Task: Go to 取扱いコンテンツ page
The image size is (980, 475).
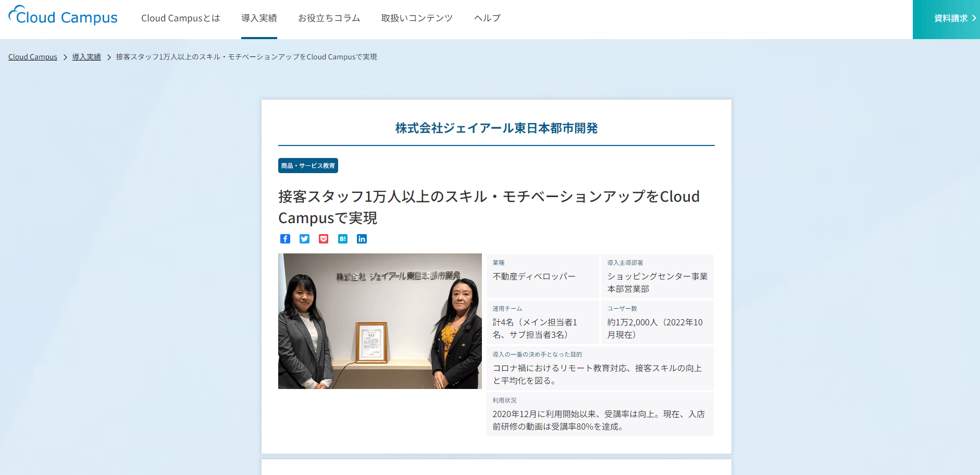Action: pos(417,18)
